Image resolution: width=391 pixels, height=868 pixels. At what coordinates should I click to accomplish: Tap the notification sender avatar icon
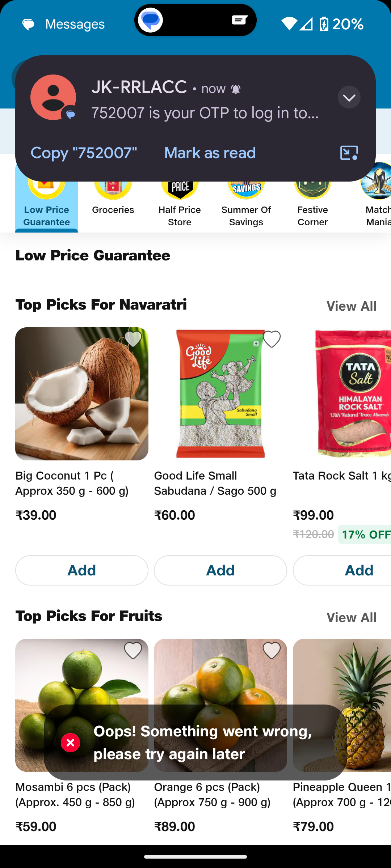point(53,97)
